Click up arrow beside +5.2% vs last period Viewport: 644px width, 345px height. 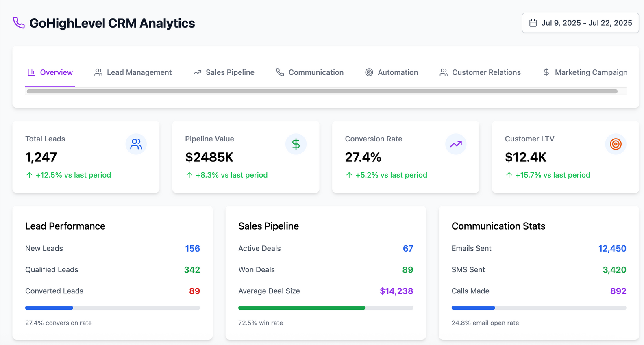click(x=349, y=175)
